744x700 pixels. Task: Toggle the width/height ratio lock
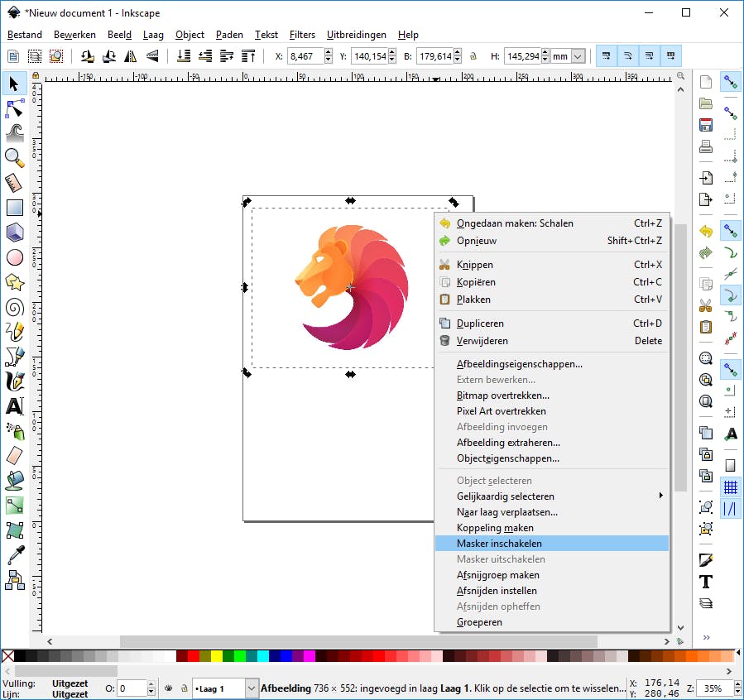[473, 56]
